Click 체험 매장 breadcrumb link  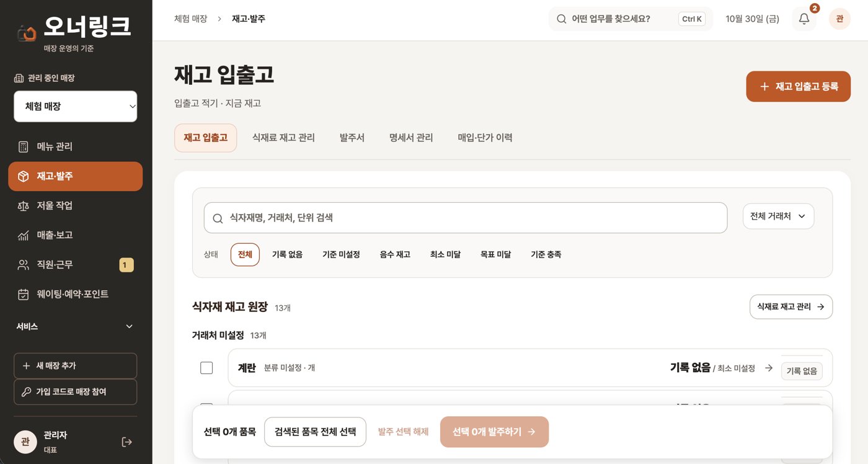[190, 19]
